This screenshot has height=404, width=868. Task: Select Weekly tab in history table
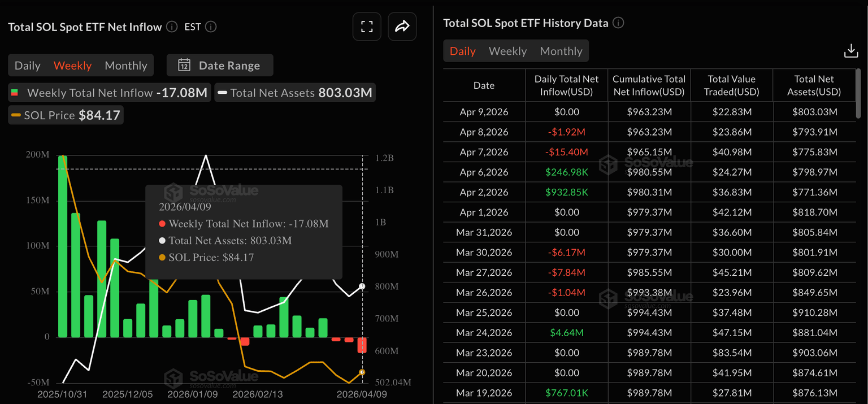507,51
